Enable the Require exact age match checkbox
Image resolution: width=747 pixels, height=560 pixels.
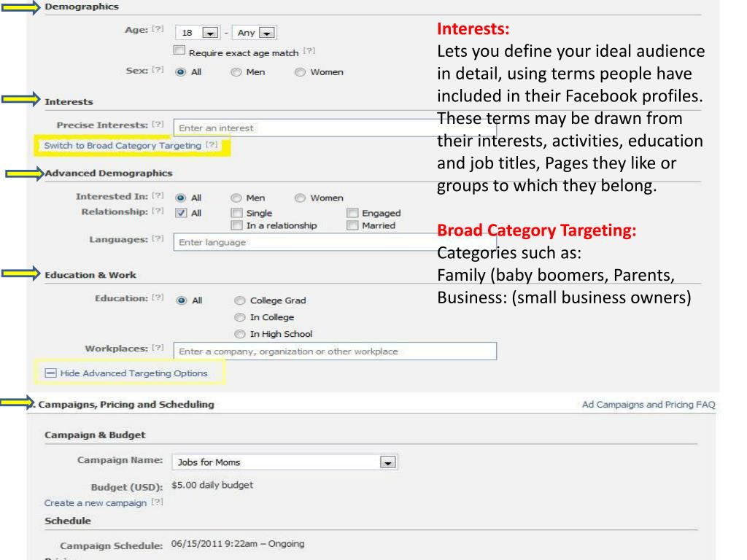179,50
